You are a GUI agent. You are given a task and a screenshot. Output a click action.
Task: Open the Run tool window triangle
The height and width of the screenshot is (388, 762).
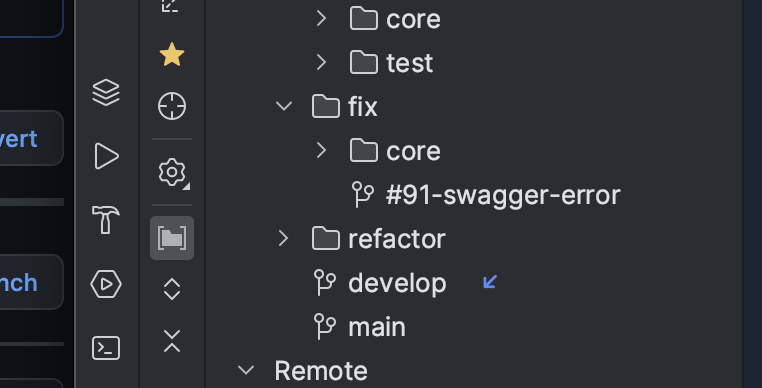coord(106,156)
